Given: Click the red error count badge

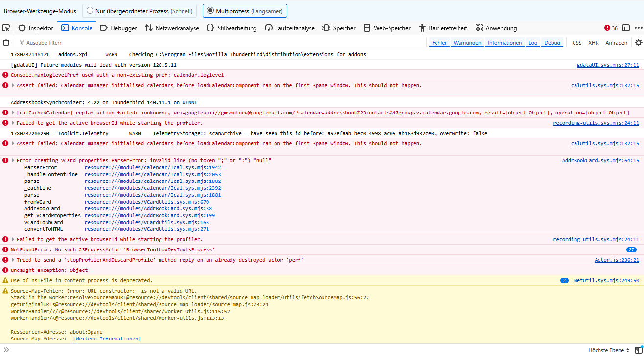Looking at the screenshot, I should pos(611,28).
